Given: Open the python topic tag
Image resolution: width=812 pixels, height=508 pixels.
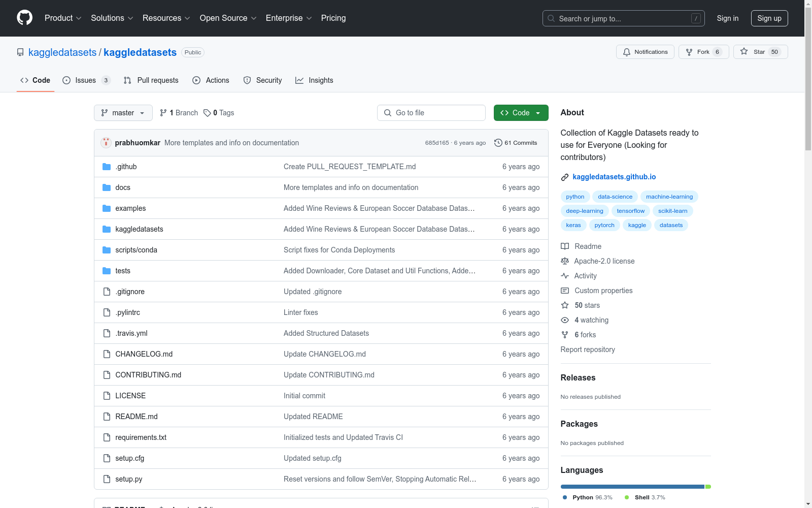Looking at the screenshot, I should pos(575,197).
